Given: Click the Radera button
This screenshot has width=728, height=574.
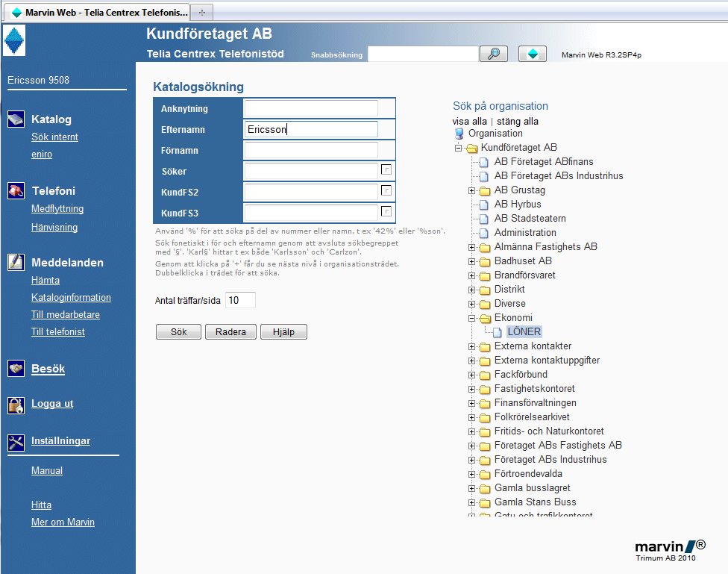Looking at the screenshot, I should tap(230, 332).
